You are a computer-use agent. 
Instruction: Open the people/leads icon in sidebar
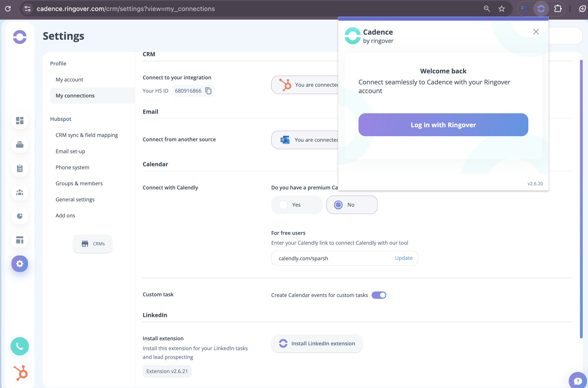click(20, 192)
